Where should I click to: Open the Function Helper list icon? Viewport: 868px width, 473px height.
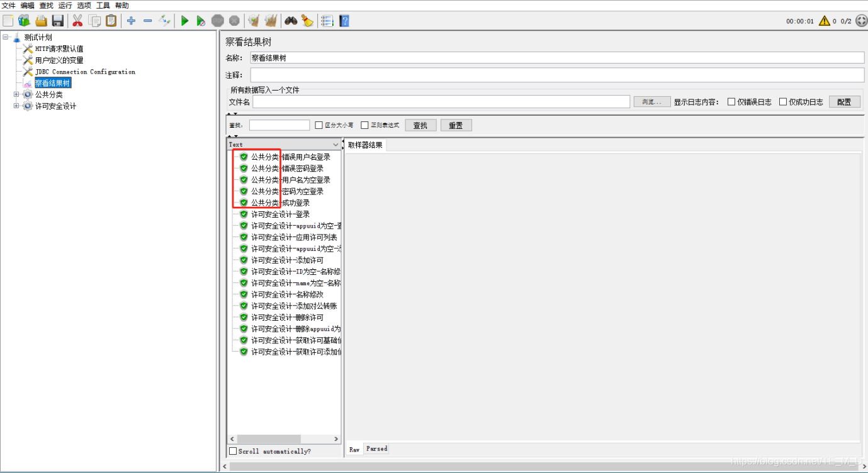[327, 21]
